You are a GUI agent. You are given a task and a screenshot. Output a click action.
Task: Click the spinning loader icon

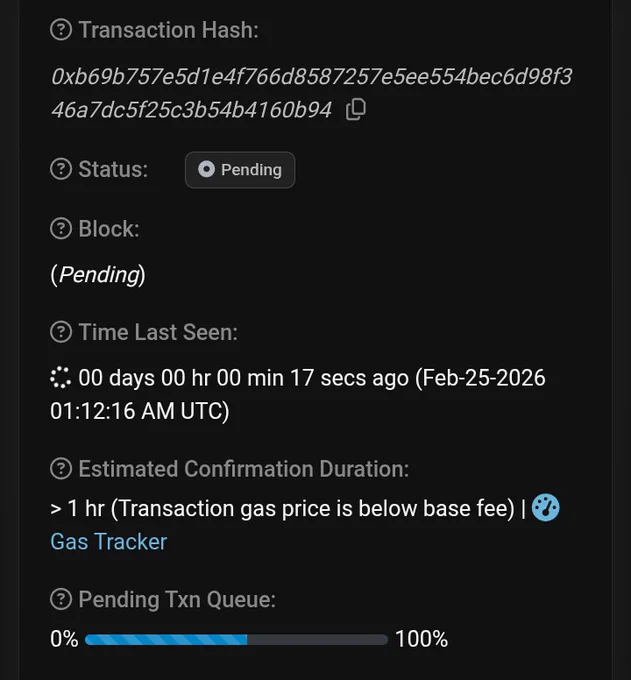(60, 378)
